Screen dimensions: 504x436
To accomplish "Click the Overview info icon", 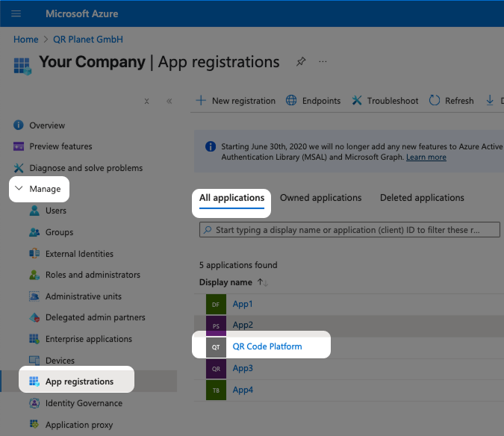I will 19,125.
